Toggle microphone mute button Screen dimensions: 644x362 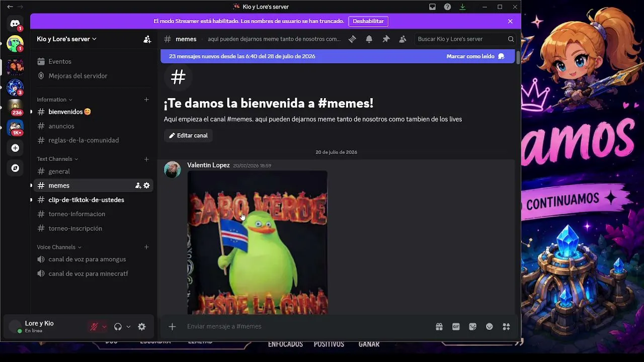(x=94, y=327)
